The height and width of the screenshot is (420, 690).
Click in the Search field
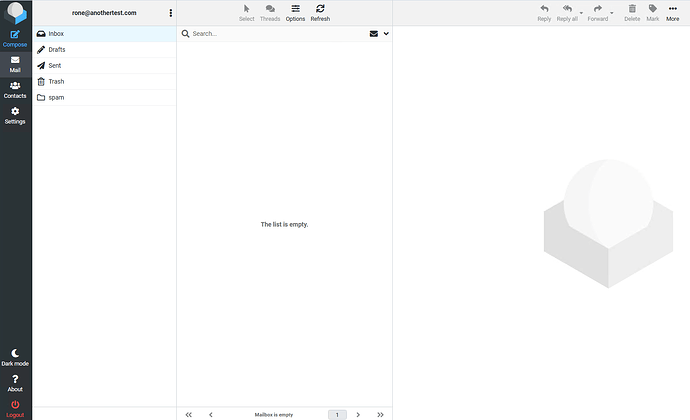pos(275,33)
